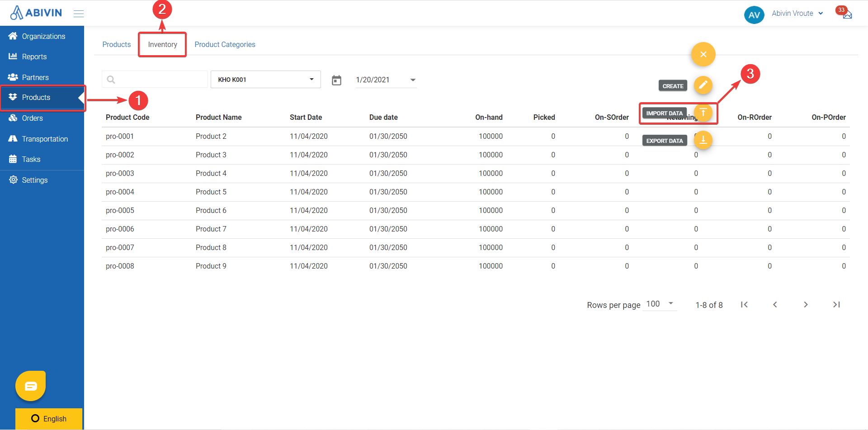Switch to the Products tab
The height and width of the screenshot is (430, 868).
pos(117,44)
